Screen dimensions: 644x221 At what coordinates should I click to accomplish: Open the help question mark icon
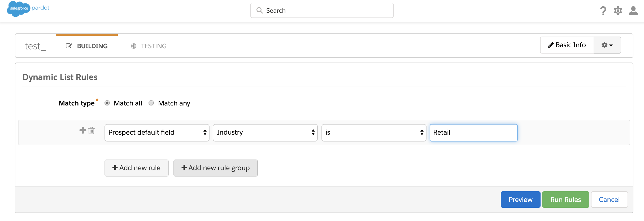coord(603,11)
